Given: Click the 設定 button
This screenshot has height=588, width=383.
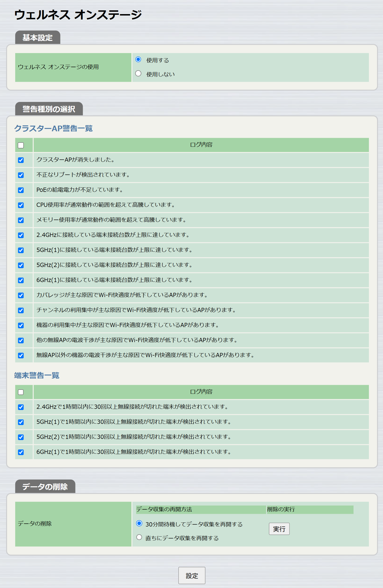Looking at the screenshot, I should pyautogui.click(x=192, y=575).
